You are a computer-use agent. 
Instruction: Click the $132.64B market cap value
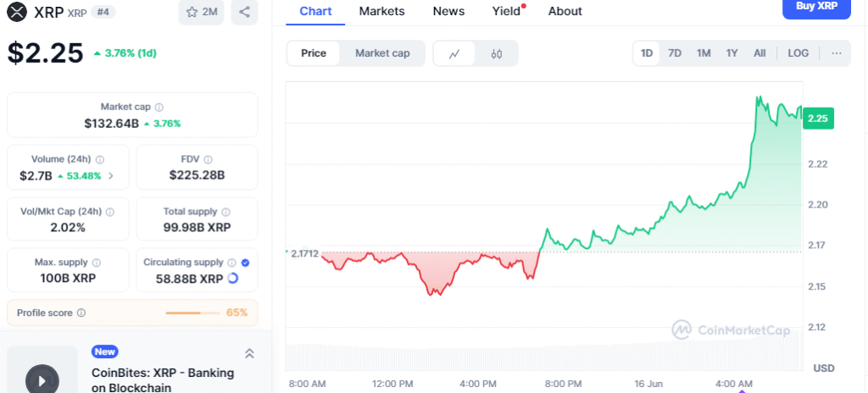112,124
